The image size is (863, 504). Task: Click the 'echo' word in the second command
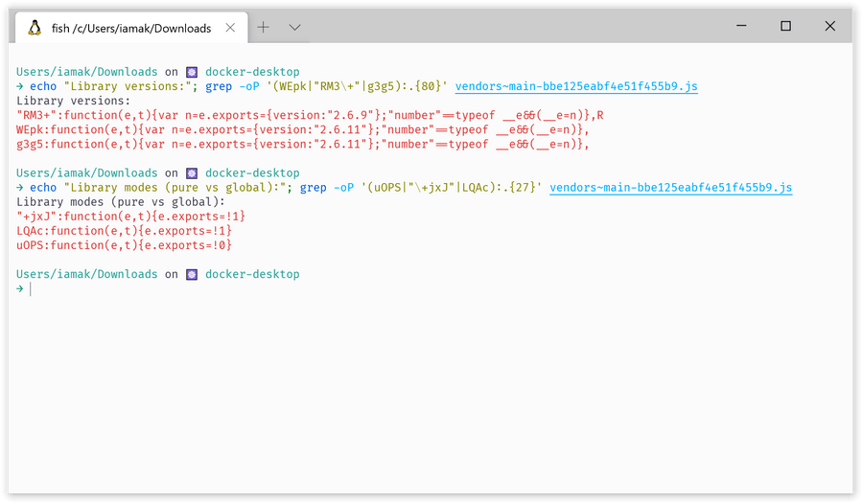(x=43, y=188)
